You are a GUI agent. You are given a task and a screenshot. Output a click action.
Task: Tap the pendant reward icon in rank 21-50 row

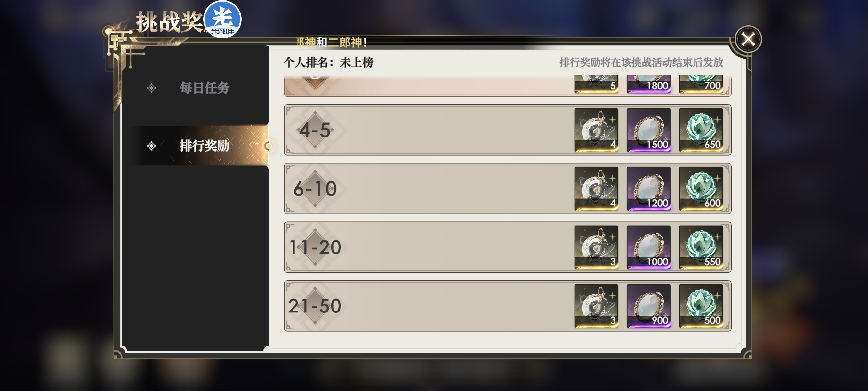(x=596, y=306)
